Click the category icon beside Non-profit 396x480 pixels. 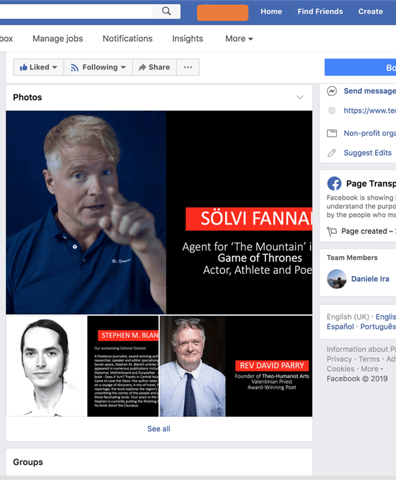pyautogui.click(x=332, y=133)
